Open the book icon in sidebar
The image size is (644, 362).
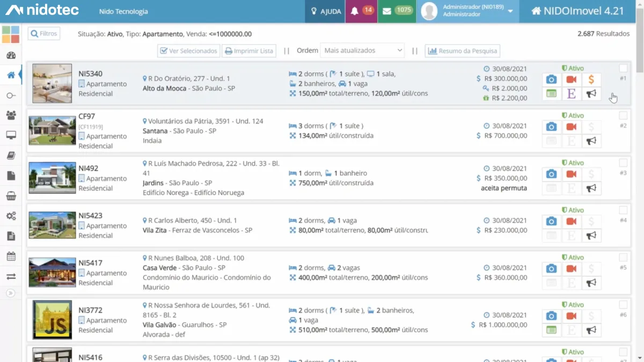(11, 156)
